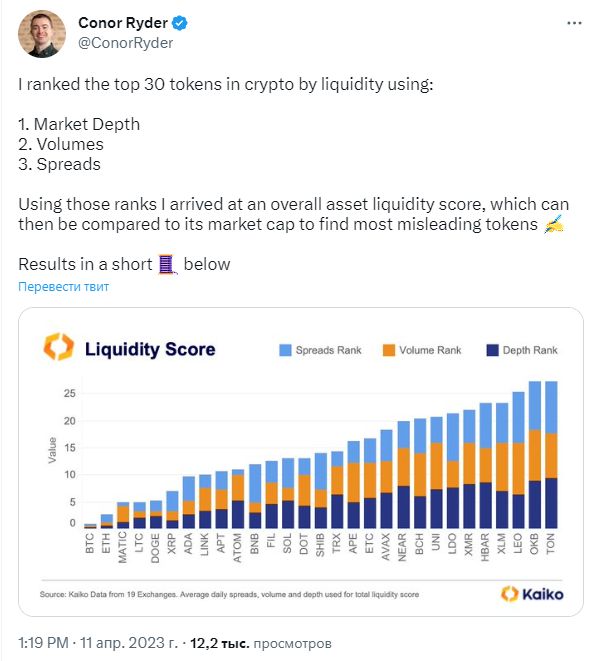The width and height of the screenshot is (600, 661).
Task: Click the tweet timestamp 1:19 PM
Action: [43, 643]
